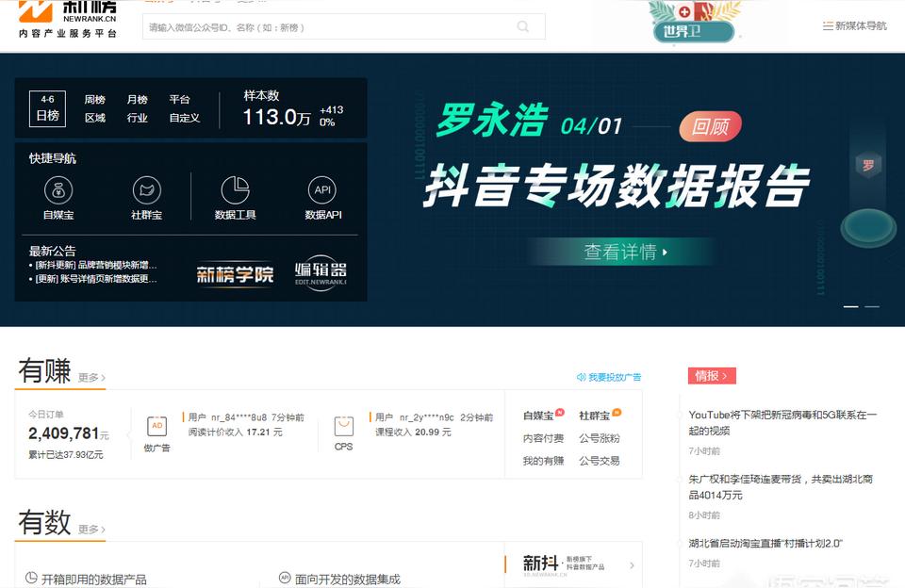Select the 月榜 ranking tab
The width and height of the screenshot is (905, 588).
[137, 99]
